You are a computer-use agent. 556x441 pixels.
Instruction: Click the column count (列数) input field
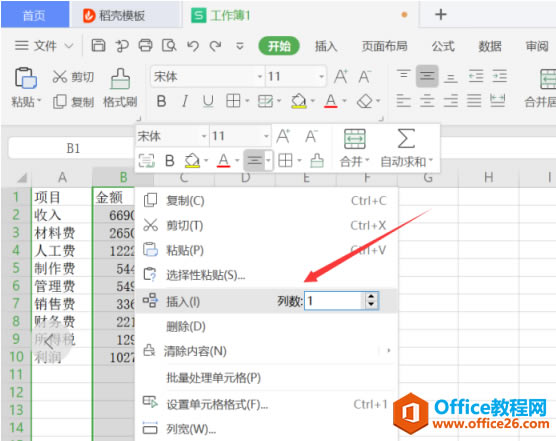tap(334, 301)
